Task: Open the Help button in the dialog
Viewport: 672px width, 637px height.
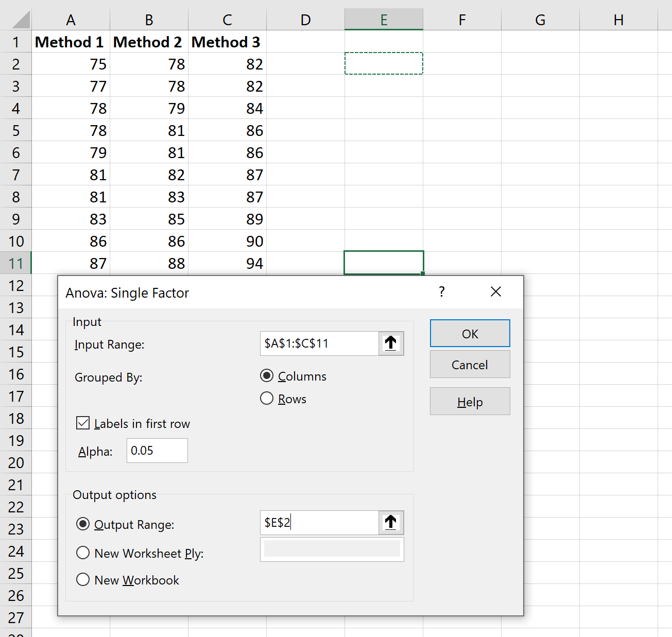Action: (x=470, y=402)
